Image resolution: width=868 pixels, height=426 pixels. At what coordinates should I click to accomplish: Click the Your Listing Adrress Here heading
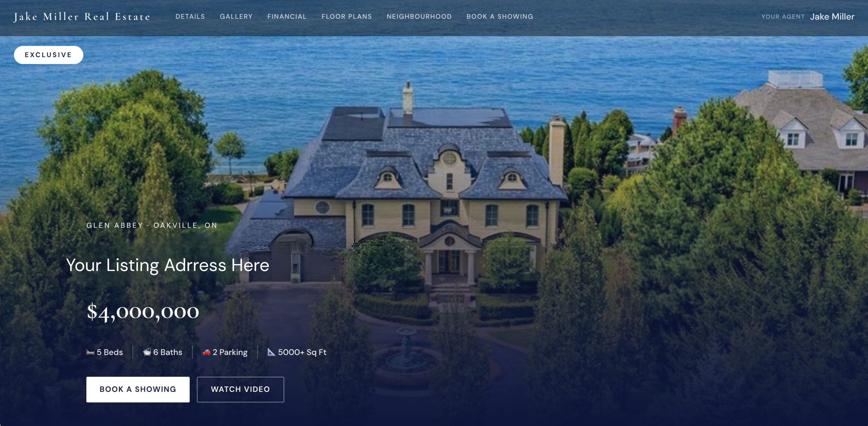[x=168, y=265]
